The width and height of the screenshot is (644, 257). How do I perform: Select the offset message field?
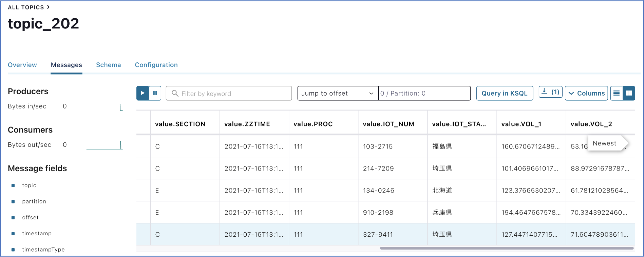pos(31,217)
